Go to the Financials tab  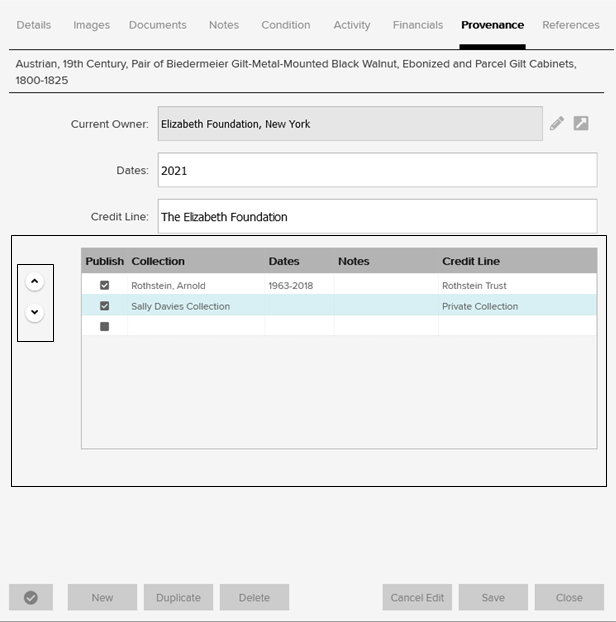[x=418, y=25]
